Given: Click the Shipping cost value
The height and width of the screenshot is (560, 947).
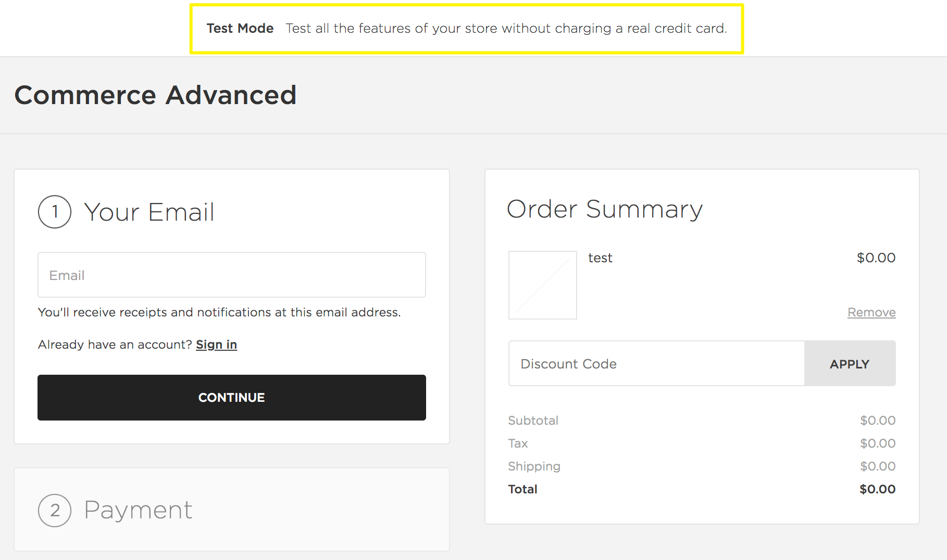Looking at the screenshot, I should pyautogui.click(x=878, y=466).
